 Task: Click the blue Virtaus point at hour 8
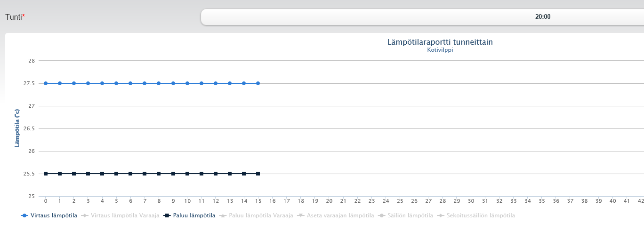click(159, 83)
